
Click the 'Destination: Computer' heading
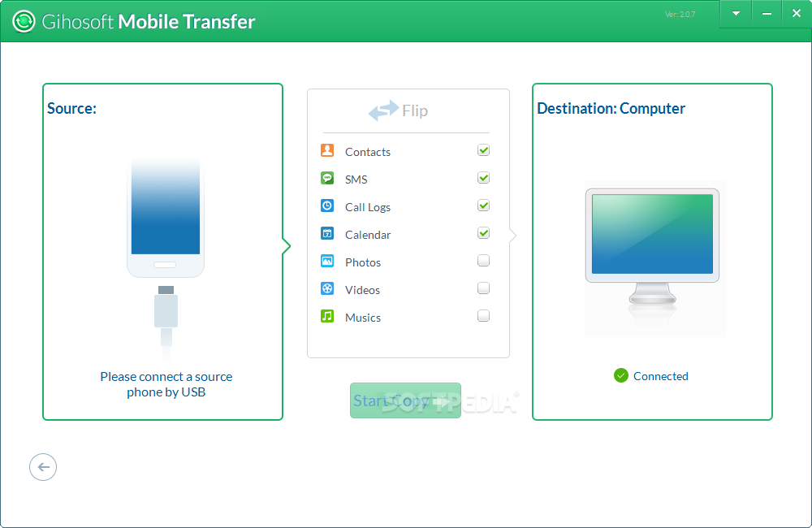point(611,108)
